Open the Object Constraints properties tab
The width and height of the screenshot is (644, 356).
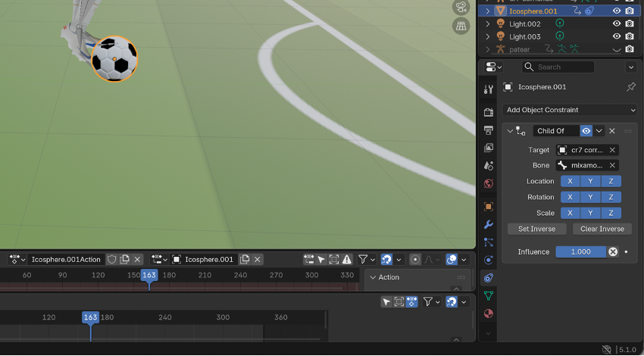click(489, 278)
